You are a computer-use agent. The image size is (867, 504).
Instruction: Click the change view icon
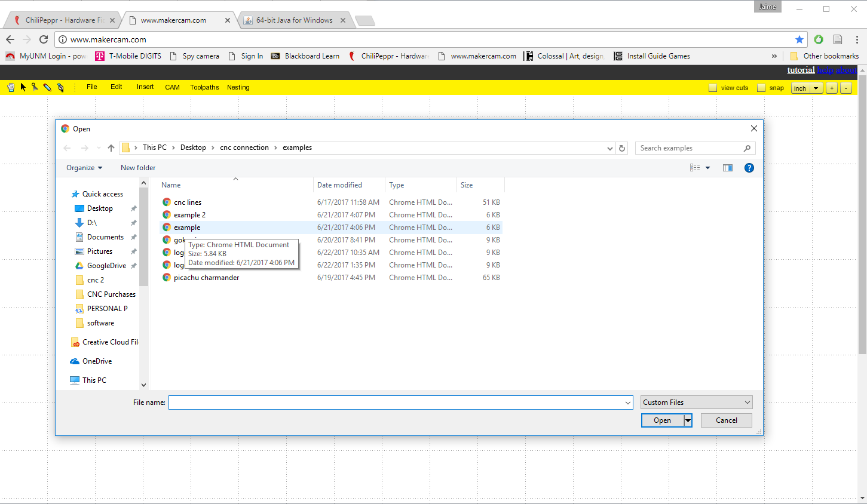pyautogui.click(x=695, y=168)
